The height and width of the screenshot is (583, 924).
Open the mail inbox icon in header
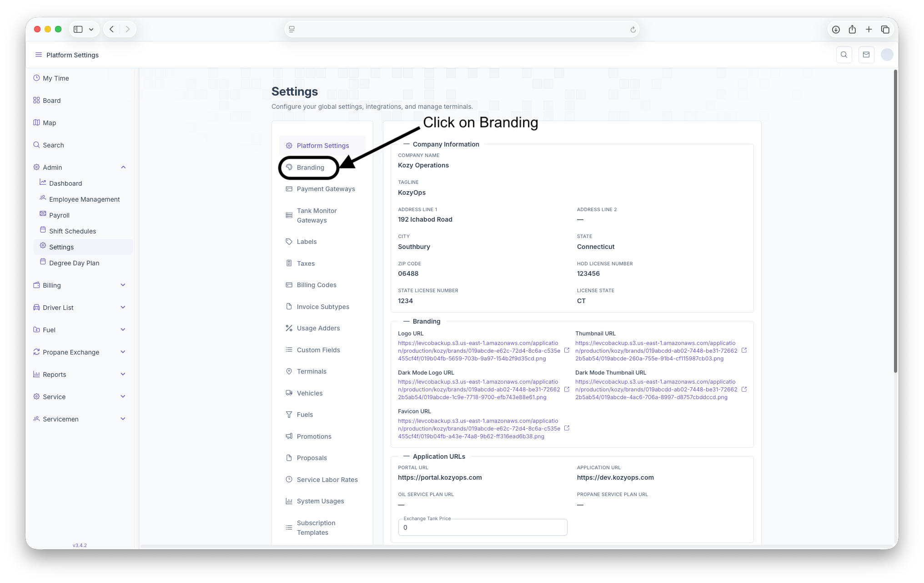click(x=866, y=55)
